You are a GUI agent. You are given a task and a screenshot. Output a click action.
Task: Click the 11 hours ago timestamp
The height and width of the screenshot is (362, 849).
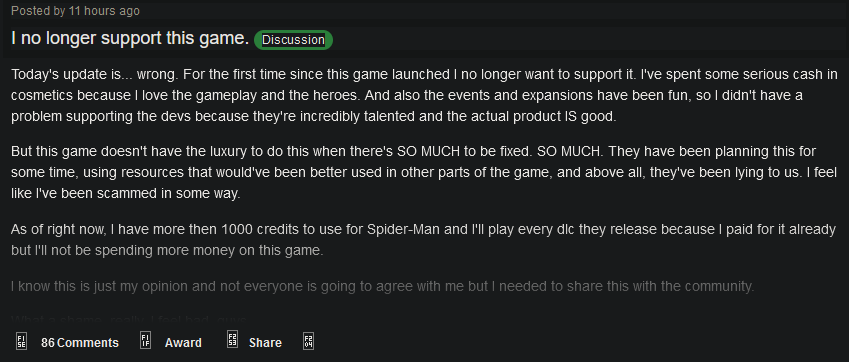105,11
